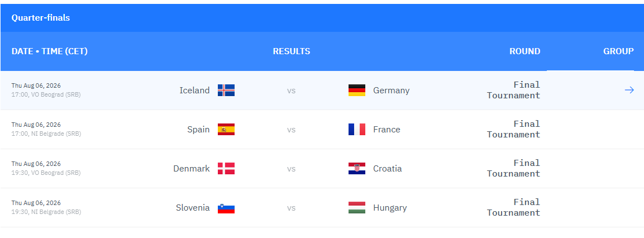Click vs between Slovenia and Hungary
644x238 pixels.
click(291, 208)
